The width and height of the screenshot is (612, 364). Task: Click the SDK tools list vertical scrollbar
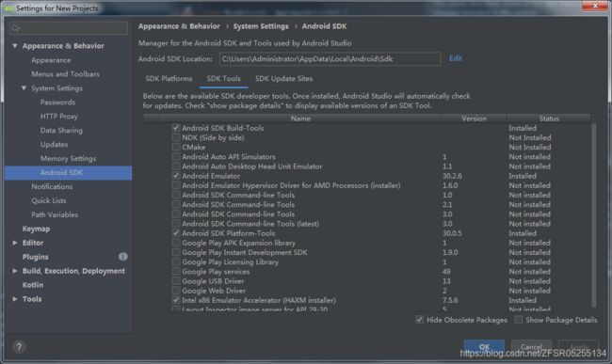click(594, 215)
